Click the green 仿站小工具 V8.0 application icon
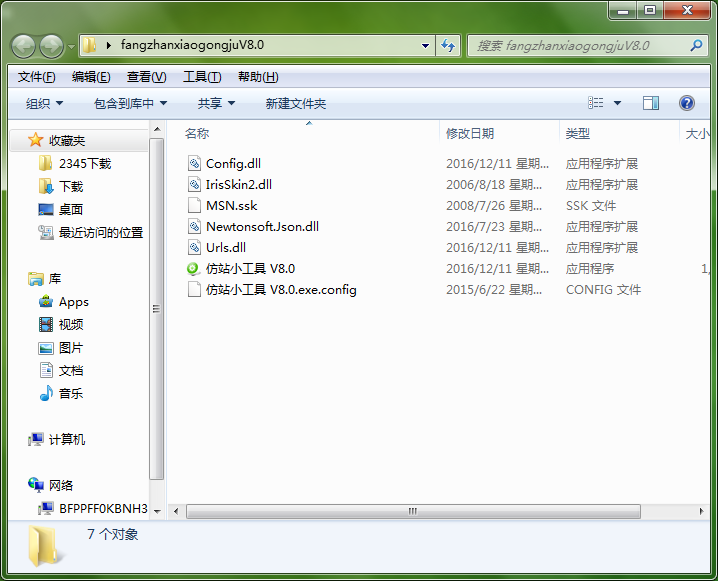This screenshot has height=581, width=718. (194, 269)
